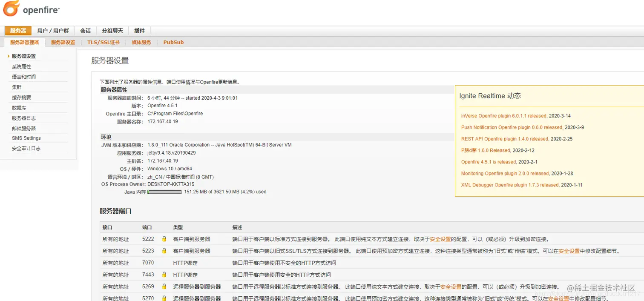Open Push Notification plugin 0.6.0 news link

[512, 127]
